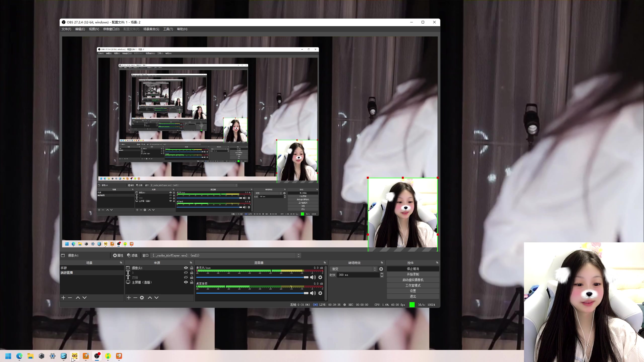Open 设置 settings button

[x=413, y=291]
